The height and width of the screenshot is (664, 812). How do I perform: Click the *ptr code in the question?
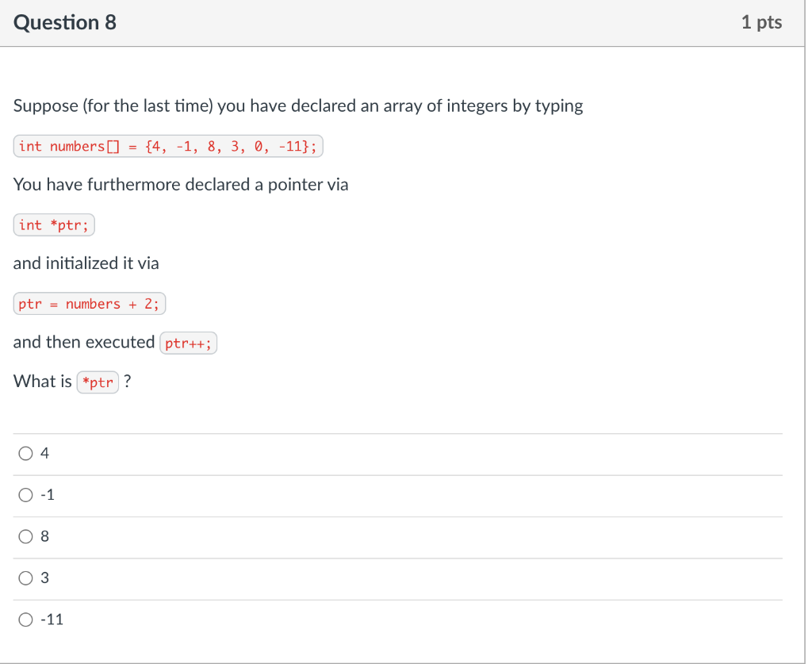pyautogui.click(x=98, y=382)
